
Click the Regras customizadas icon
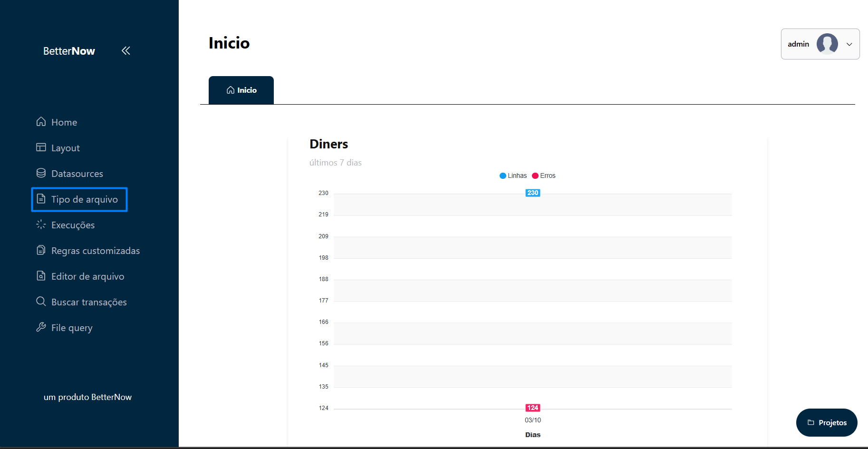click(x=41, y=250)
